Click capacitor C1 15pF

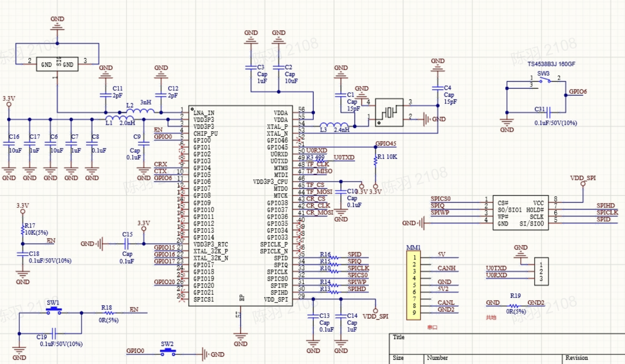click(x=340, y=95)
